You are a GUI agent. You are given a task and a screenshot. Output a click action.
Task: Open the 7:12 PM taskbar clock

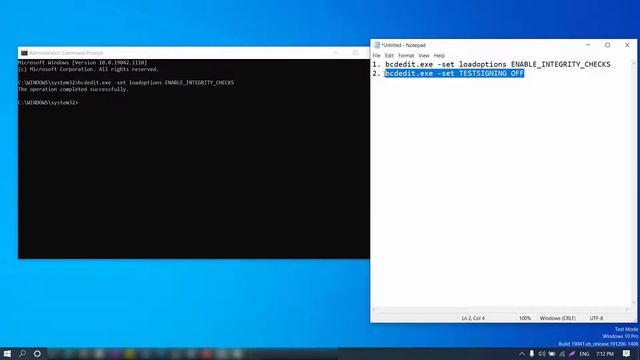pyautogui.click(x=605, y=354)
